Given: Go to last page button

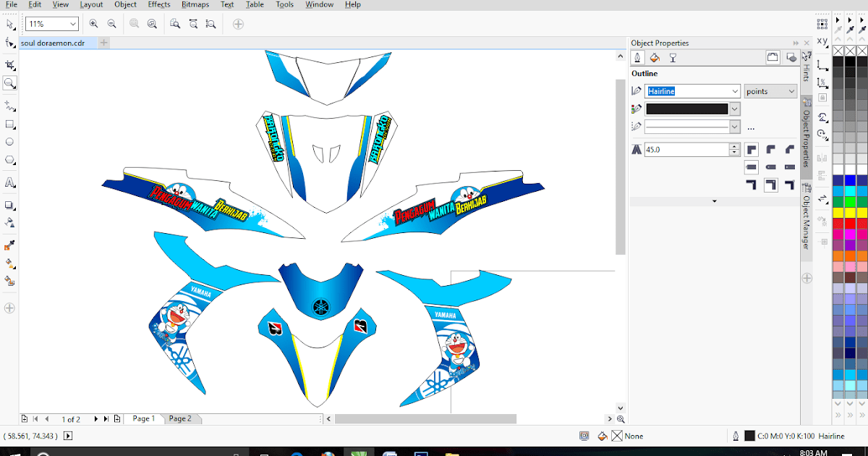Looking at the screenshot, I should 106,418.
